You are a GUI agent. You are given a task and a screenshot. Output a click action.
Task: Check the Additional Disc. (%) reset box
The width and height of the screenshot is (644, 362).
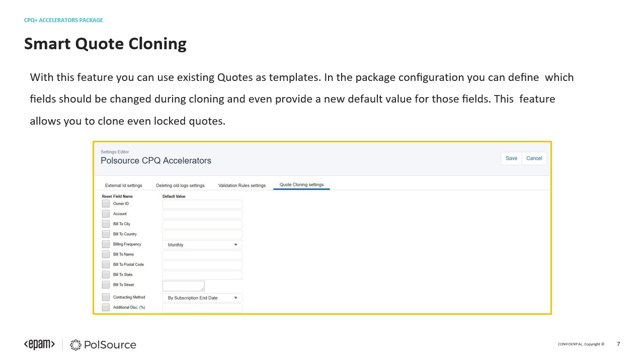coord(106,307)
